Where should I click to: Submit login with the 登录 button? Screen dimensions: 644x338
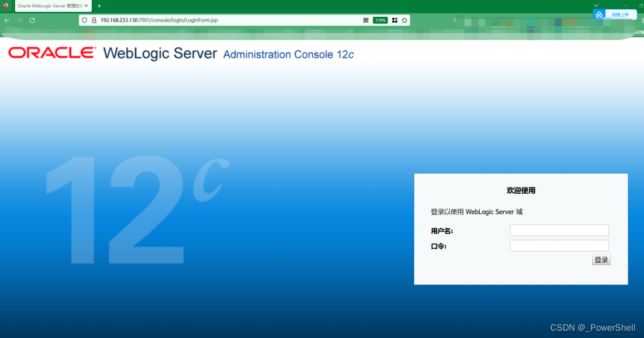[601, 260]
